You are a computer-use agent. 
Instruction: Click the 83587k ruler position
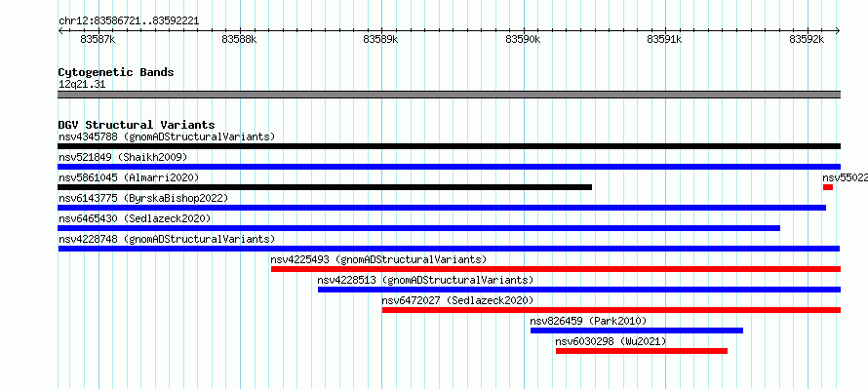click(98, 39)
